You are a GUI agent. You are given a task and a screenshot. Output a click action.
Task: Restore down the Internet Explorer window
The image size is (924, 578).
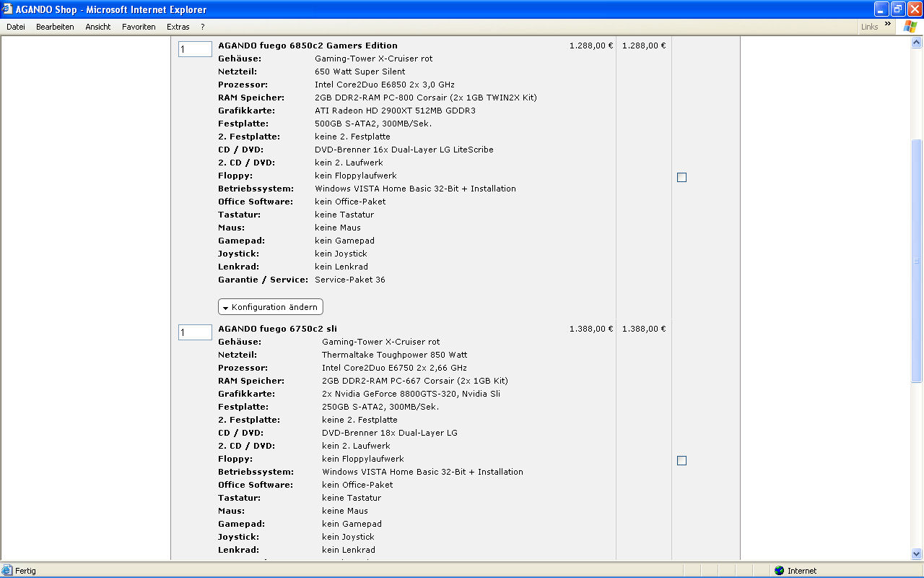click(x=898, y=9)
